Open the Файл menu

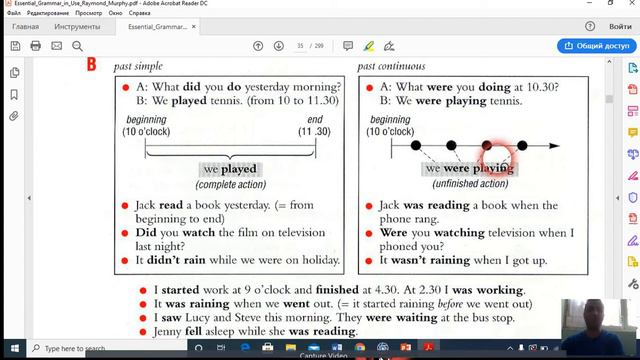pos(13,13)
